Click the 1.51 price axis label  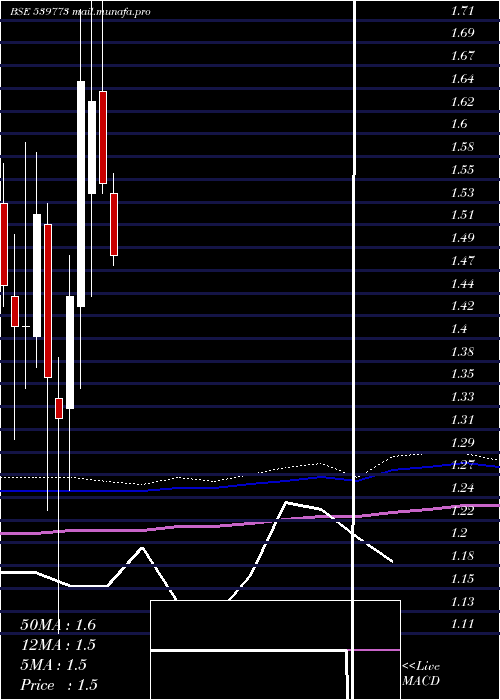(462, 215)
